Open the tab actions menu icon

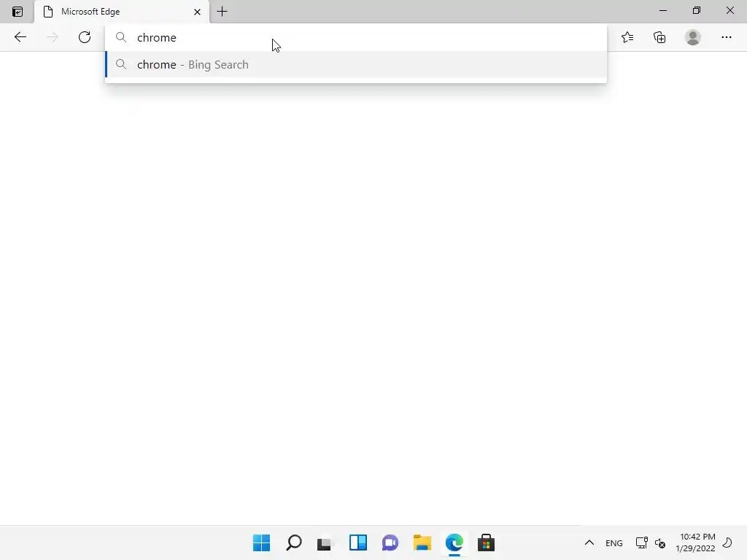[18, 12]
